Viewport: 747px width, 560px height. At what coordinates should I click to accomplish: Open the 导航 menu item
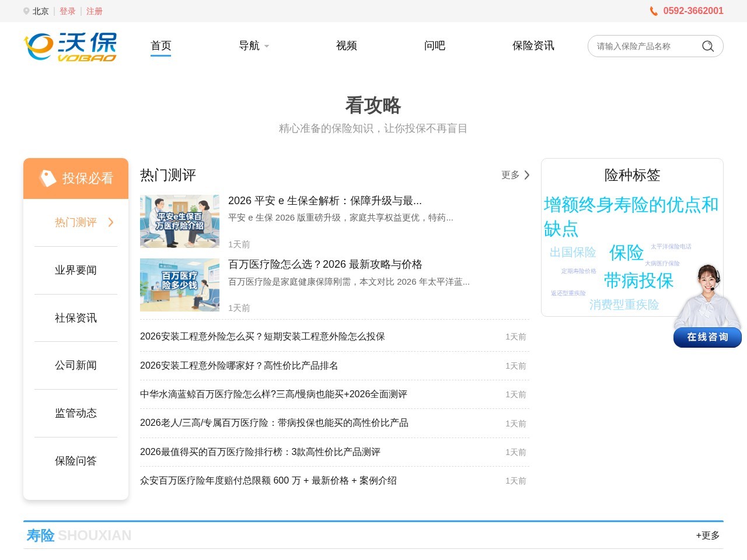249,45
